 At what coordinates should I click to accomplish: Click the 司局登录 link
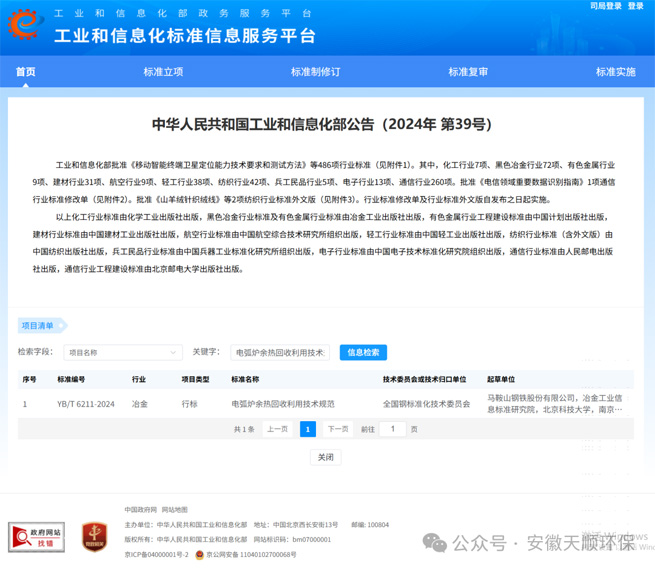(x=606, y=6)
